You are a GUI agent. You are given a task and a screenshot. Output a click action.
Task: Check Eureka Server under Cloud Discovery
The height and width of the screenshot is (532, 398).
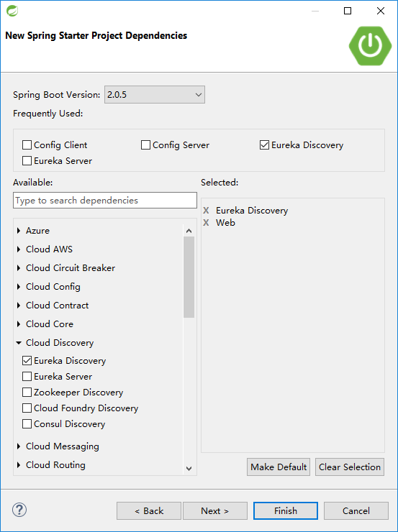27,377
